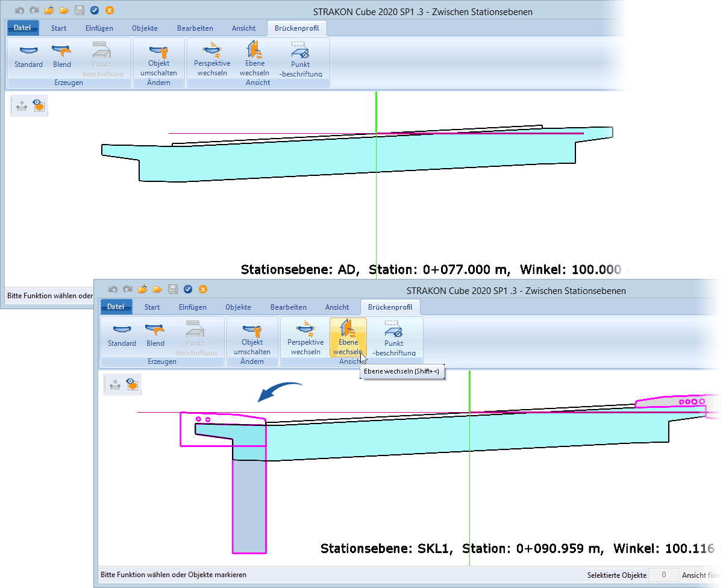The width and height of the screenshot is (723, 588).
Task: Click add-object icon in lower canvas toolbar
Action: point(114,385)
